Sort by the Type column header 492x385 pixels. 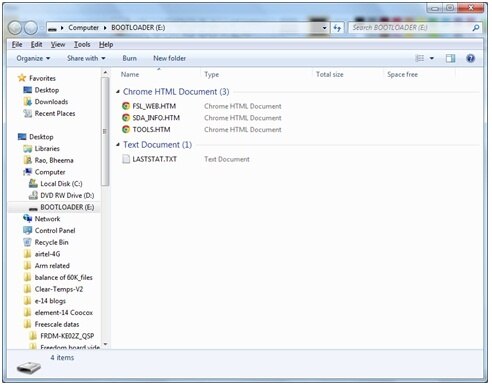point(212,74)
